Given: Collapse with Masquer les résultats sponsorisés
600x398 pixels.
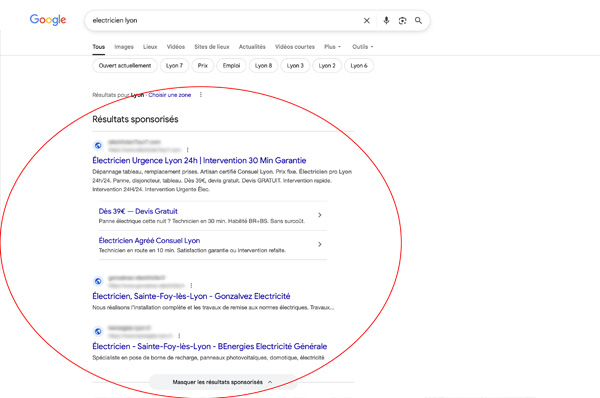Looking at the screenshot, I should click(x=223, y=382).
